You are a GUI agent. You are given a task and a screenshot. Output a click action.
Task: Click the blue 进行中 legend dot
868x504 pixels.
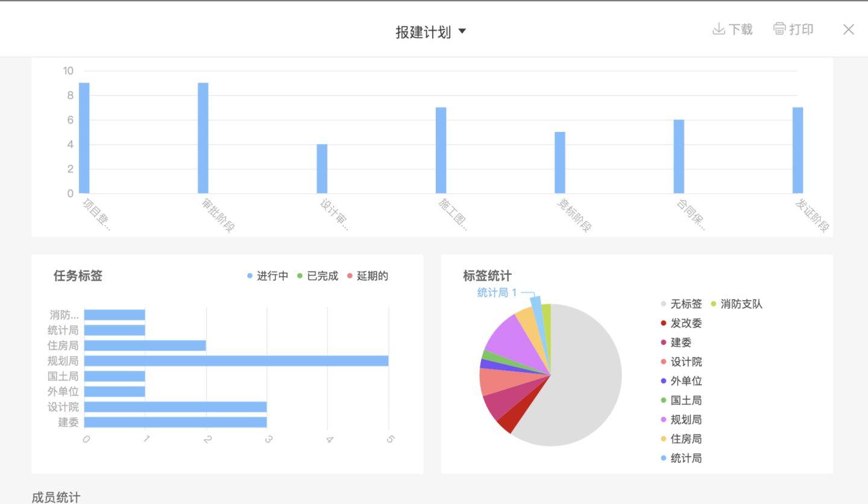tap(249, 276)
